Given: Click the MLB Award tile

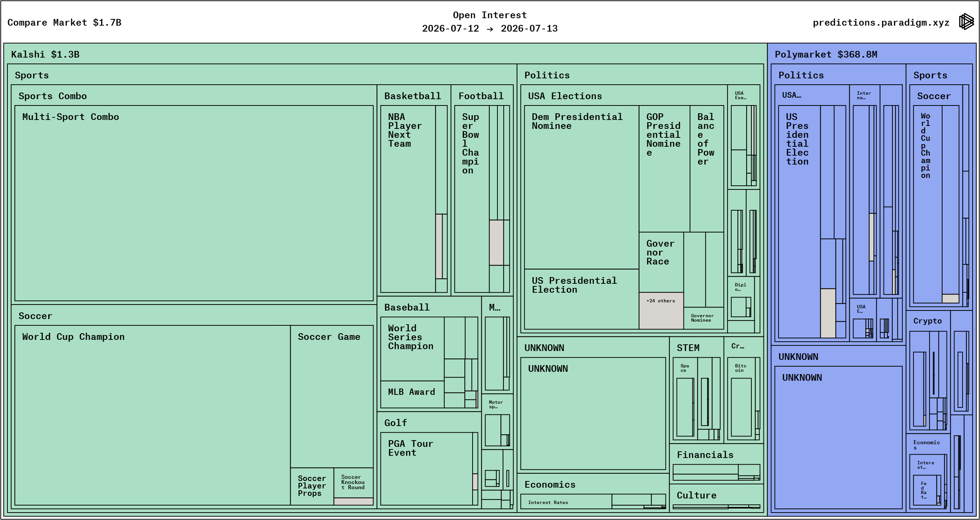Looking at the screenshot, I should click(x=412, y=394).
